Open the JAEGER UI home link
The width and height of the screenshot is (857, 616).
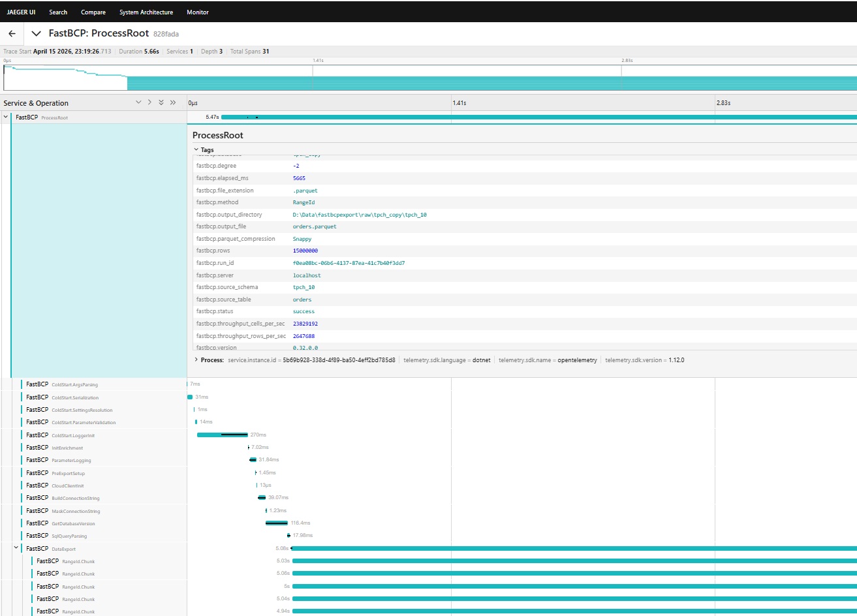(x=22, y=12)
